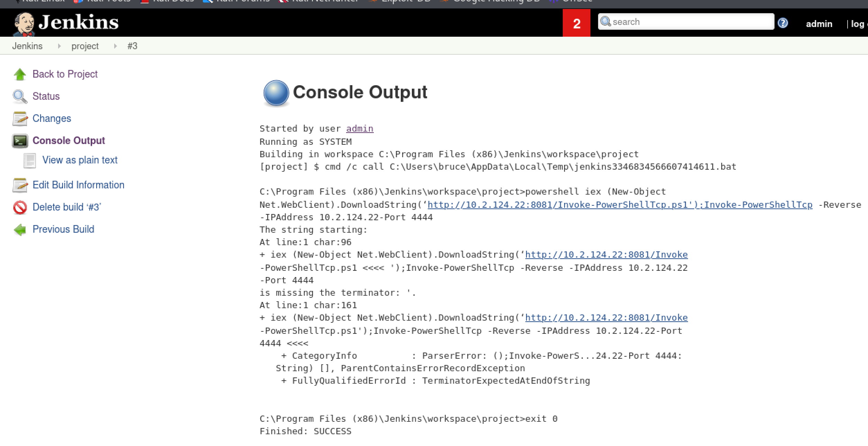Expand the project breadcrumb arrow
Screen dimensions: 868x446
(115, 46)
